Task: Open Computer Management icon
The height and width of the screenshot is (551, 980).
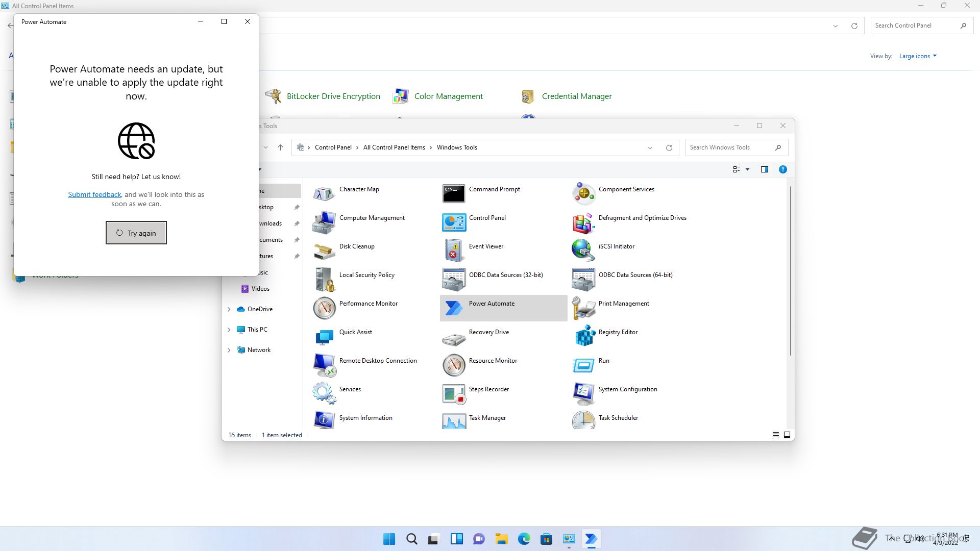Action: [x=324, y=222]
